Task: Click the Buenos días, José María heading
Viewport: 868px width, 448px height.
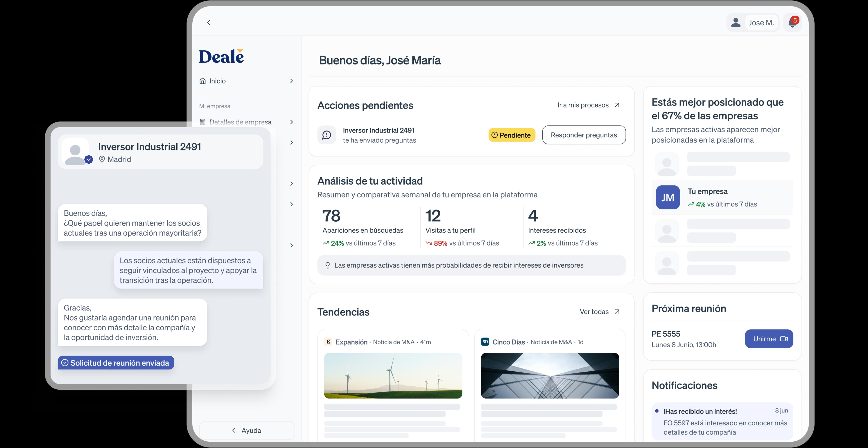Action: [x=380, y=60]
